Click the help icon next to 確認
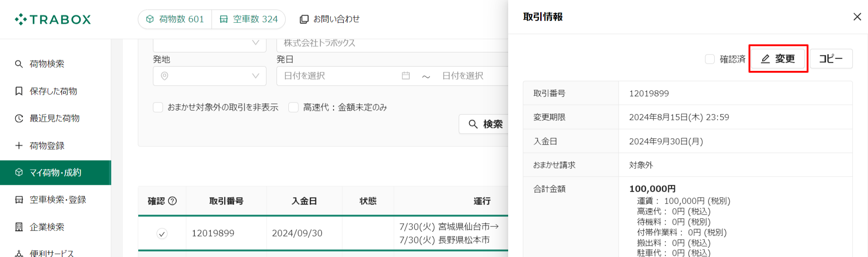This screenshot has width=868, height=257. (x=173, y=201)
